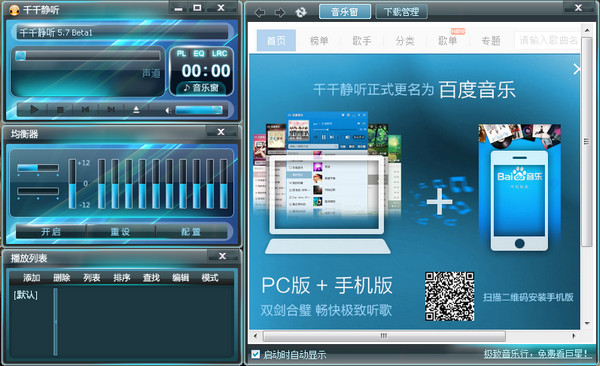Toggle the LRC lyrics panel
The height and width of the screenshot is (366, 600).
pyautogui.click(x=220, y=54)
